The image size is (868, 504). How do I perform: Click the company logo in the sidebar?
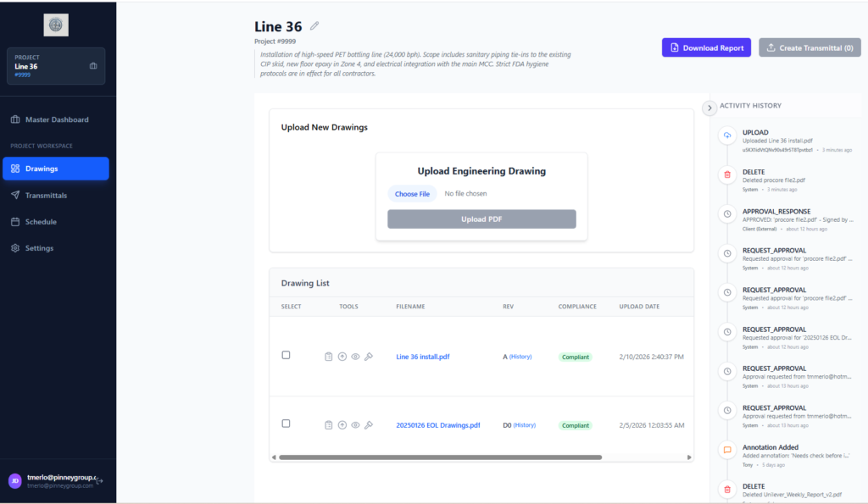tap(56, 25)
